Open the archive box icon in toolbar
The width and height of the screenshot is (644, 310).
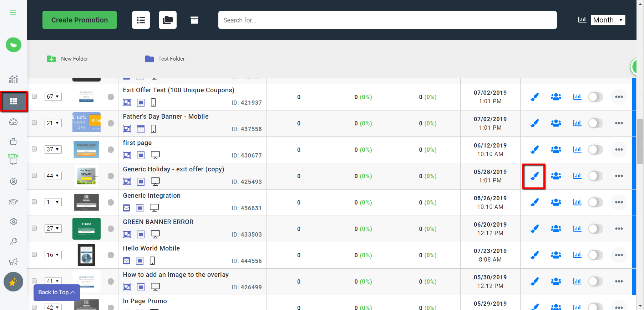pyautogui.click(x=194, y=20)
